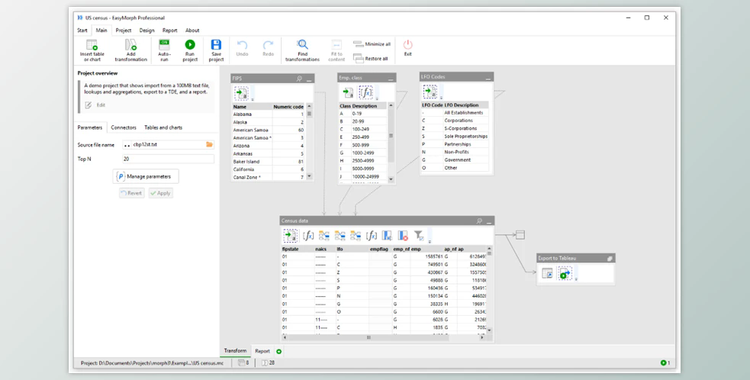The width and height of the screenshot is (750, 380).
Task: Select the filter action in Census data
Action: [x=419, y=235]
